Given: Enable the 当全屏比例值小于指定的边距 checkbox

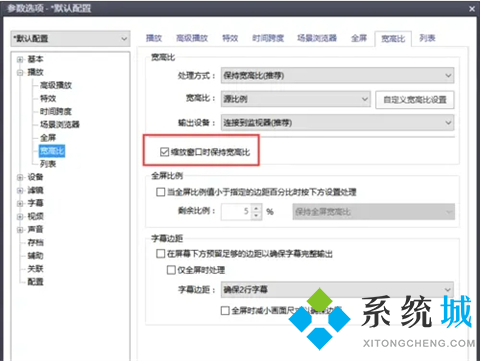Looking at the screenshot, I should tap(161, 192).
